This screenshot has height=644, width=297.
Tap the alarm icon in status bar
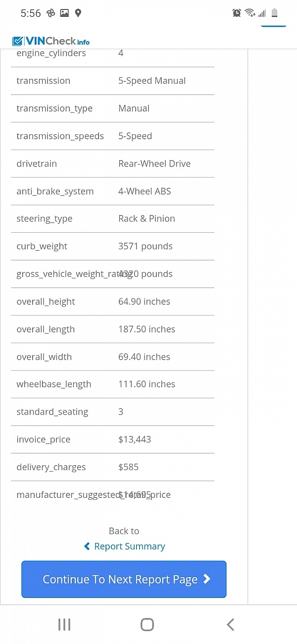pos(237,13)
